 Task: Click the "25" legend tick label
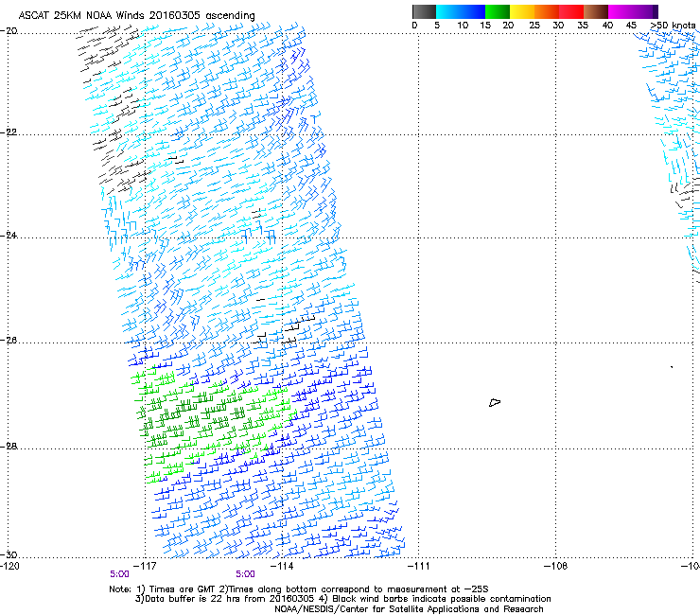point(534,26)
